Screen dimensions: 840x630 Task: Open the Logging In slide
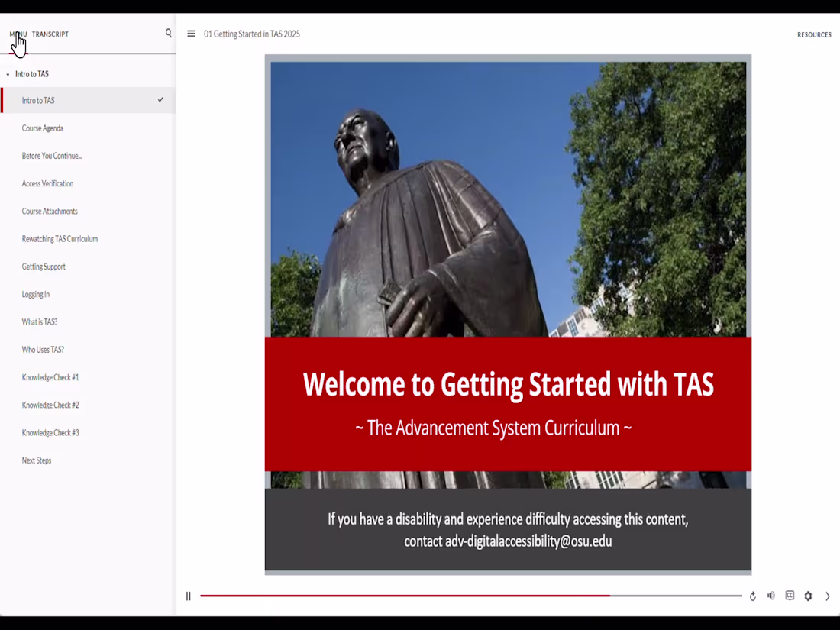(36, 294)
